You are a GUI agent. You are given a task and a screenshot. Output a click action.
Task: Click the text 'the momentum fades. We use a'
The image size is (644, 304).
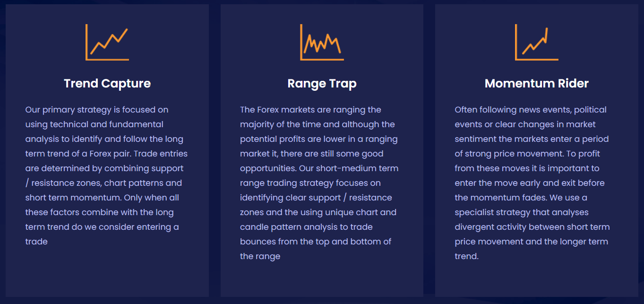521,198
